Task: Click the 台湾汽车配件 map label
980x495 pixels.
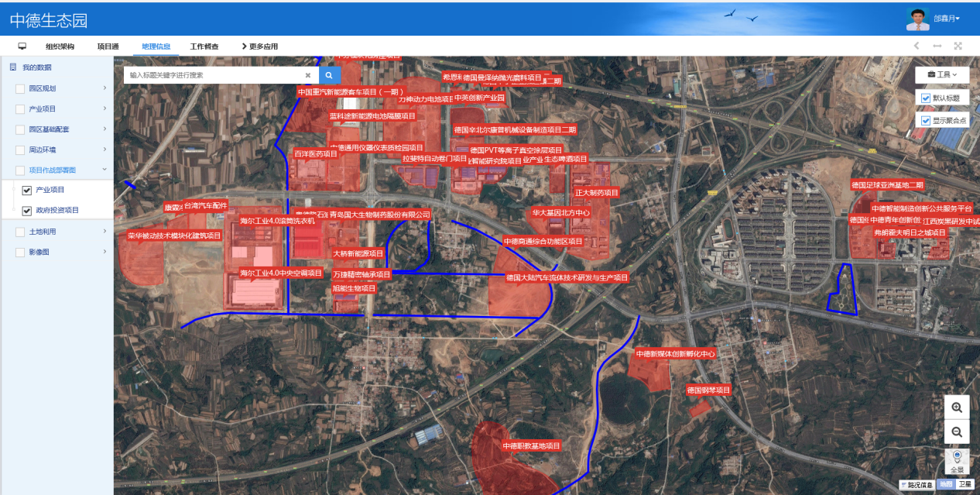Action: point(206,205)
